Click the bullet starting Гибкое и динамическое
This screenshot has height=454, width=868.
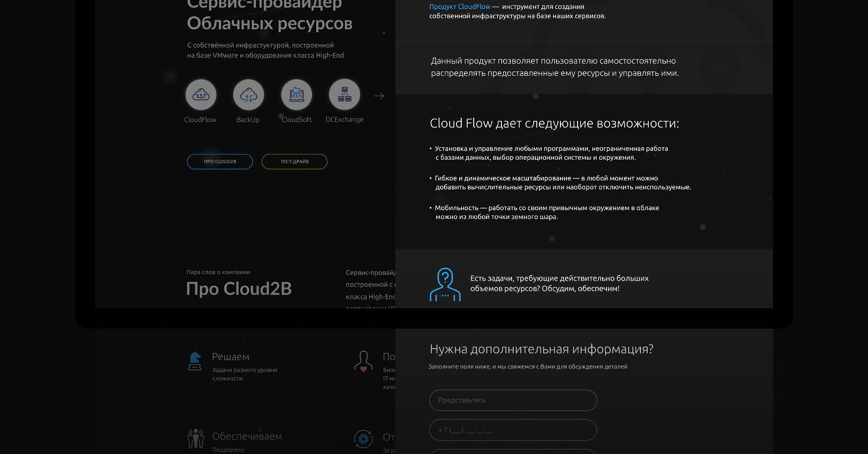point(560,183)
